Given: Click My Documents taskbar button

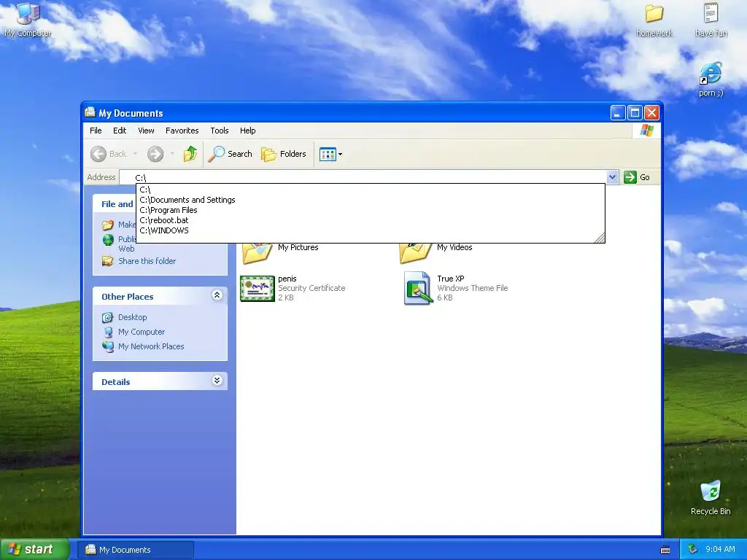Looking at the screenshot, I should 136,550.
